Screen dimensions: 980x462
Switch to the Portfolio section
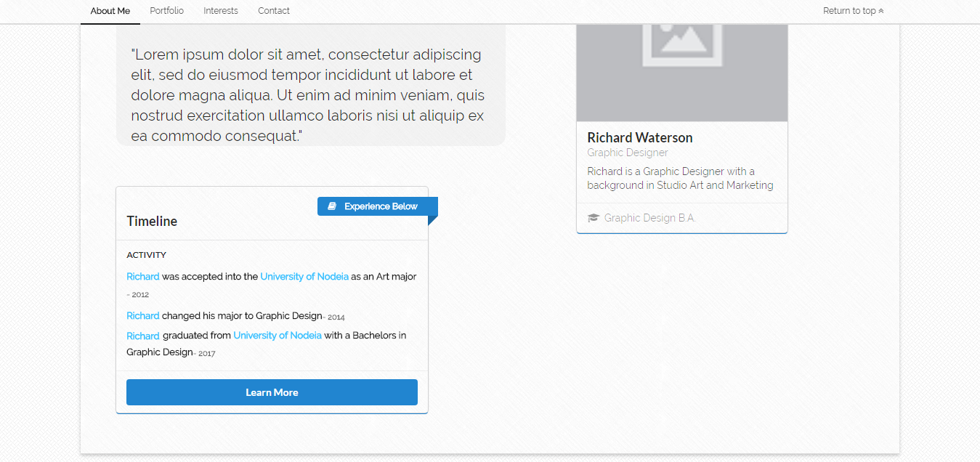coord(166,10)
